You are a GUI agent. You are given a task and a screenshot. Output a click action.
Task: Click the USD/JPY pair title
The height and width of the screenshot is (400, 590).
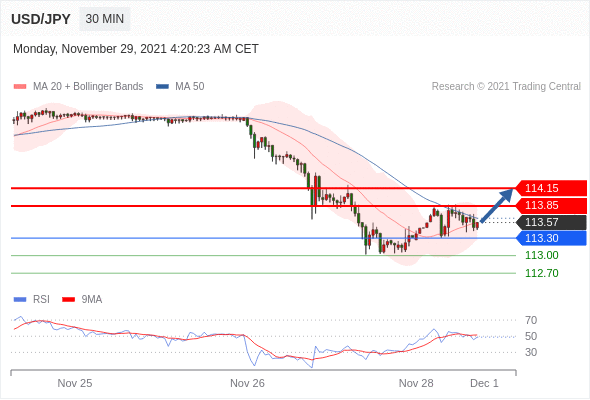click(x=41, y=19)
